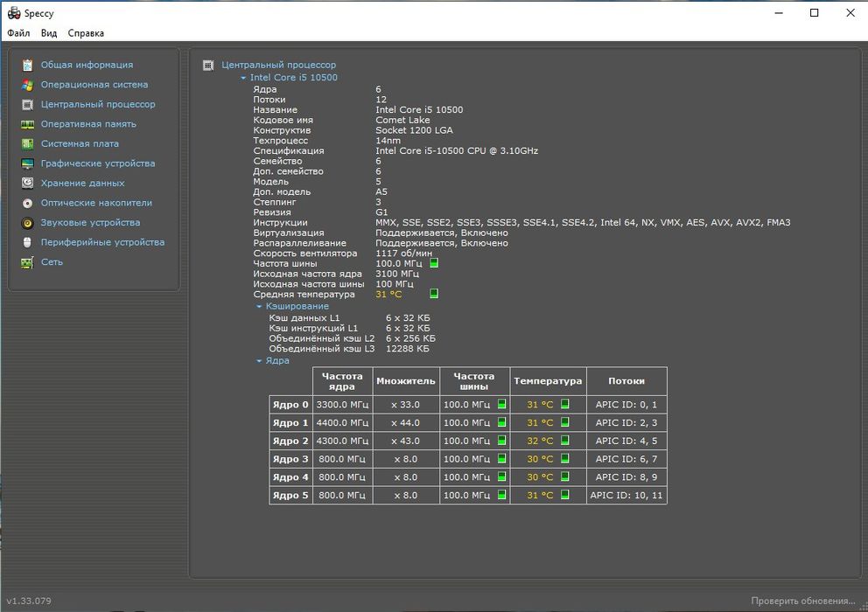Collapse the Кэширование section
Image resolution: width=868 pixels, height=612 pixels.
[x=258, y=307]
